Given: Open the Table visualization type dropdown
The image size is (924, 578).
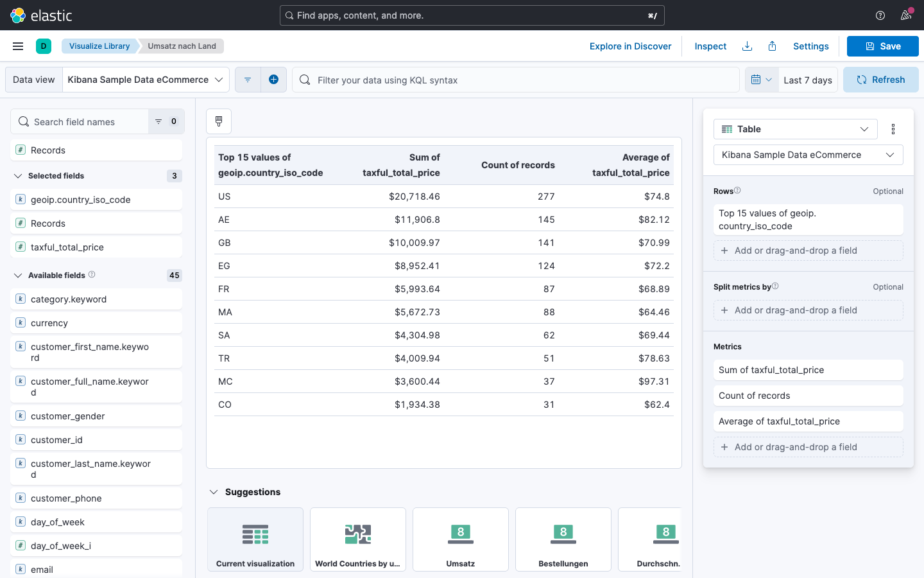Looking at the screenshot, I should coord(795,129).
